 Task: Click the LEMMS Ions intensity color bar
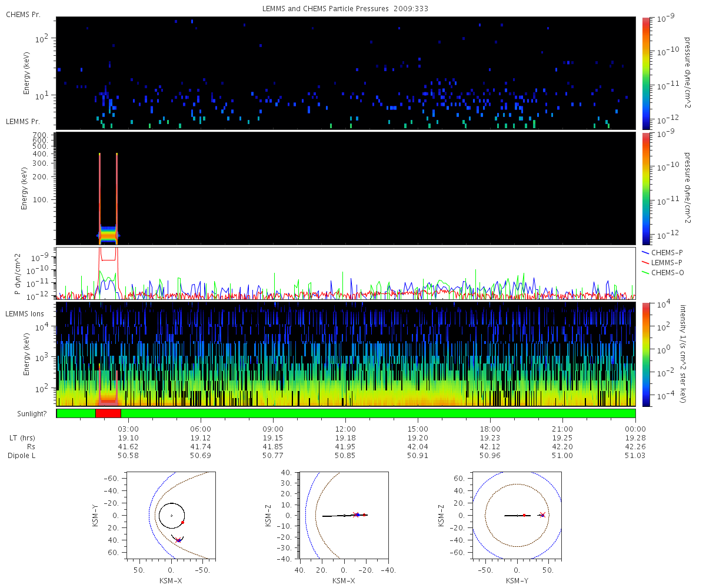(x=646, y=355)
